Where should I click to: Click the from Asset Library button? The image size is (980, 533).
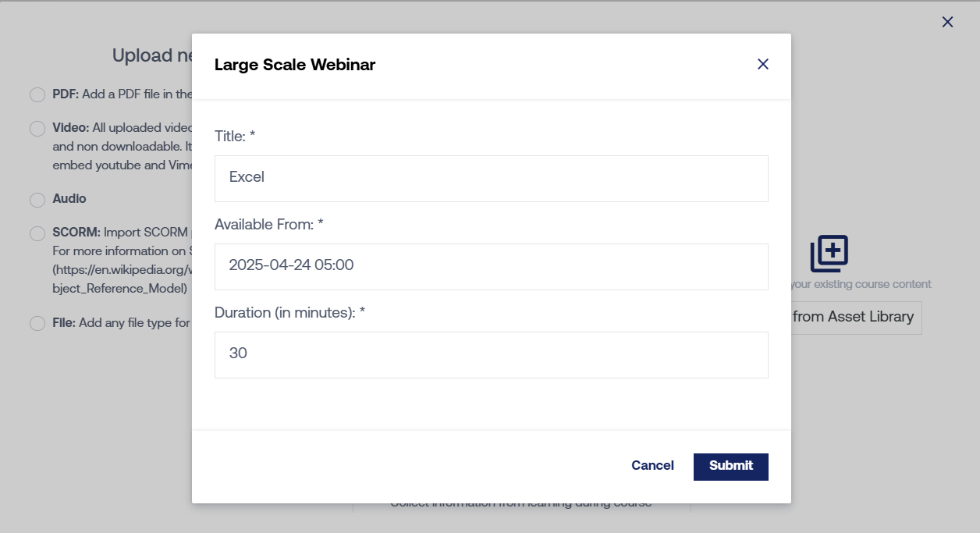pyautogui.click(x=855, y=318)
